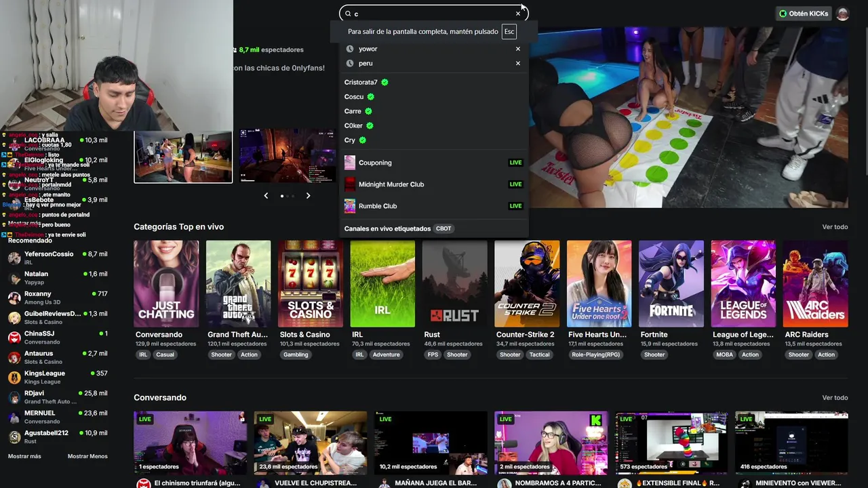Viewport: 868px width, 488px height.
Task: Open the '2 mil espectadores' stream thumbnail
Action: pyautogui.click(x=551, y=443)
